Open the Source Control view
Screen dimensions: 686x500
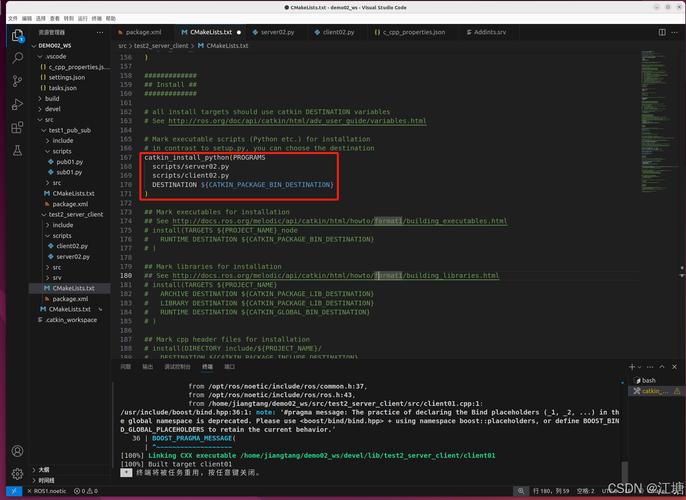18,81
